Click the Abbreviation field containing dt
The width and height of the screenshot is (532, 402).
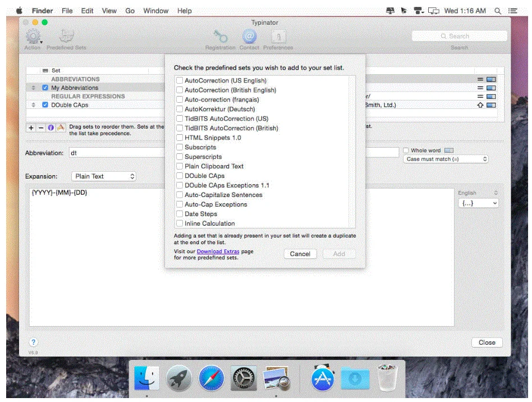click(117, 153)
